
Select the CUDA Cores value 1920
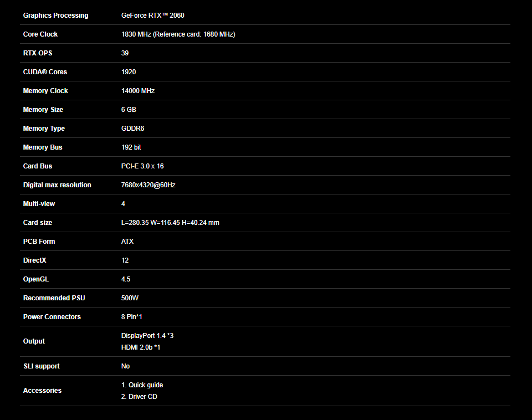point(129,72)
